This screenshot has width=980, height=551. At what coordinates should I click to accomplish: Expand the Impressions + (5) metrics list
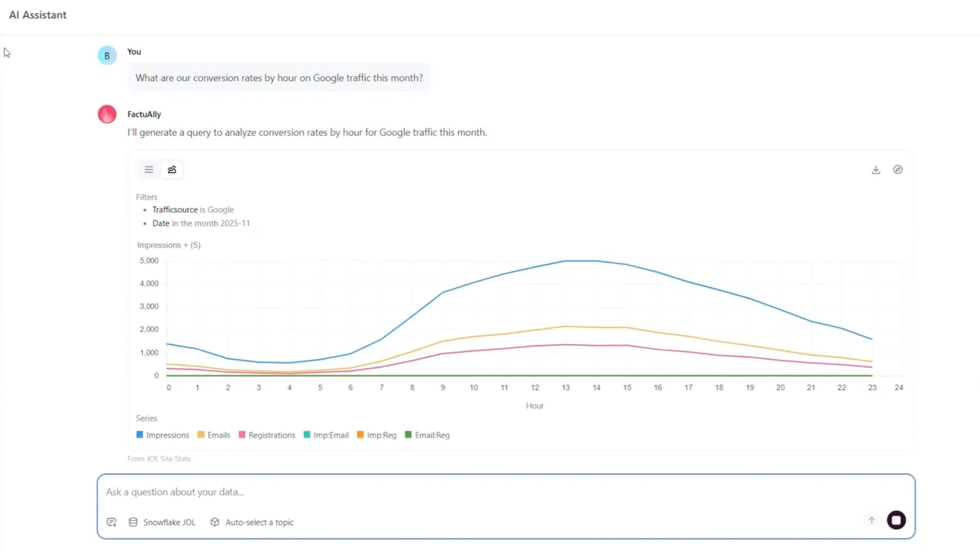(x=169, y=245)
